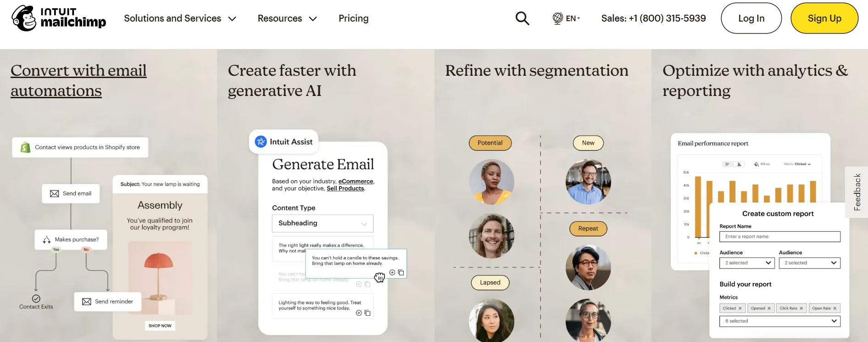Click the Mailchimp Freddie logo
The image size is (868, 342).
tap(26, 18)
